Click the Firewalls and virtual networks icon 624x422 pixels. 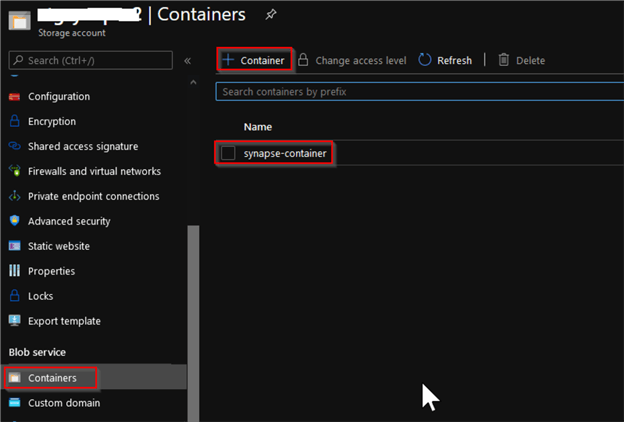pyautogui.click(x=14, y=171)
